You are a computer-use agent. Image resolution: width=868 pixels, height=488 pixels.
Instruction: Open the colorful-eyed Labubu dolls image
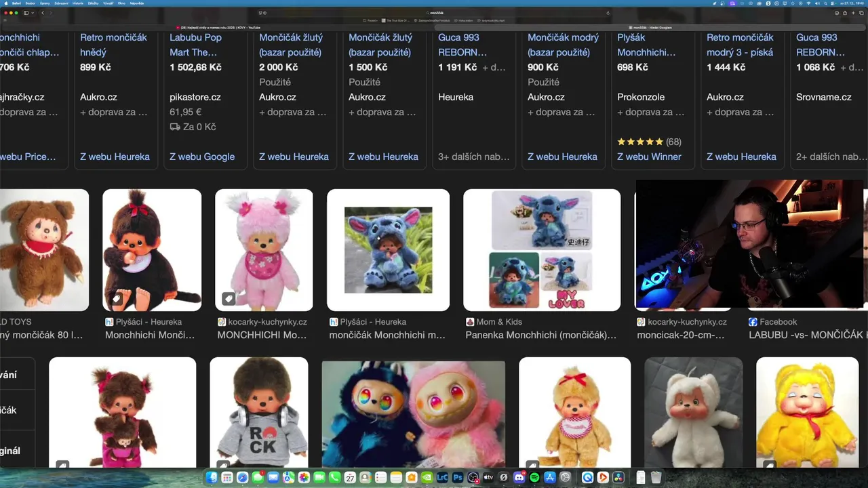414,413
